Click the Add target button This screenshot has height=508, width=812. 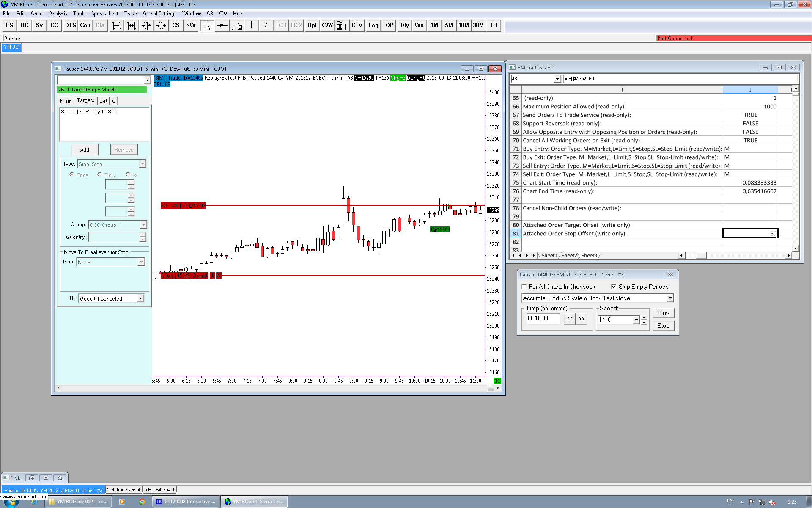coord(85,149)
